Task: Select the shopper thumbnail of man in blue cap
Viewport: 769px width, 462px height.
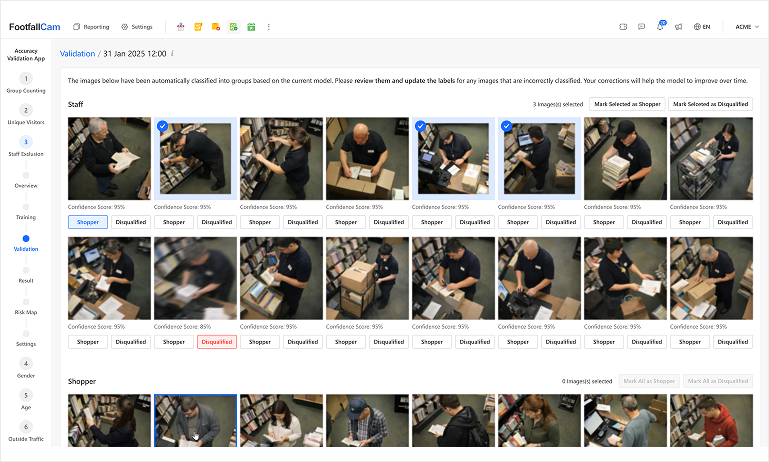Action: (x=367, y=421)
